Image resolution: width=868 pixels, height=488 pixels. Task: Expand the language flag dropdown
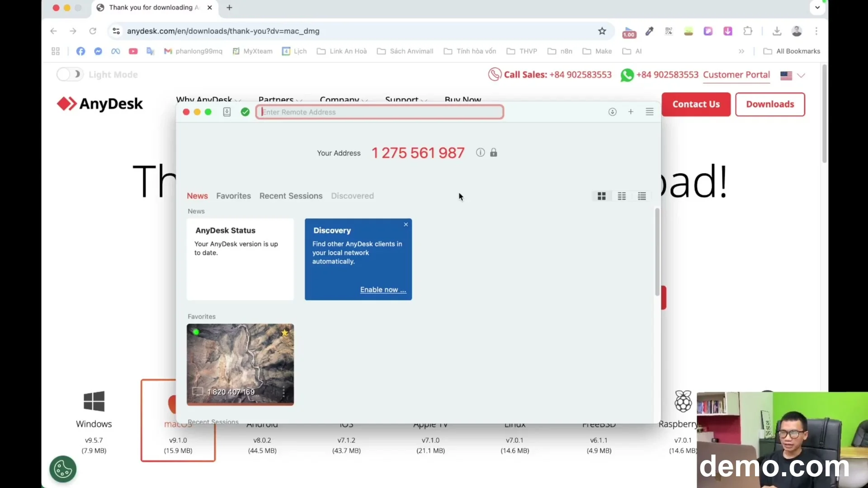(793, 75)
